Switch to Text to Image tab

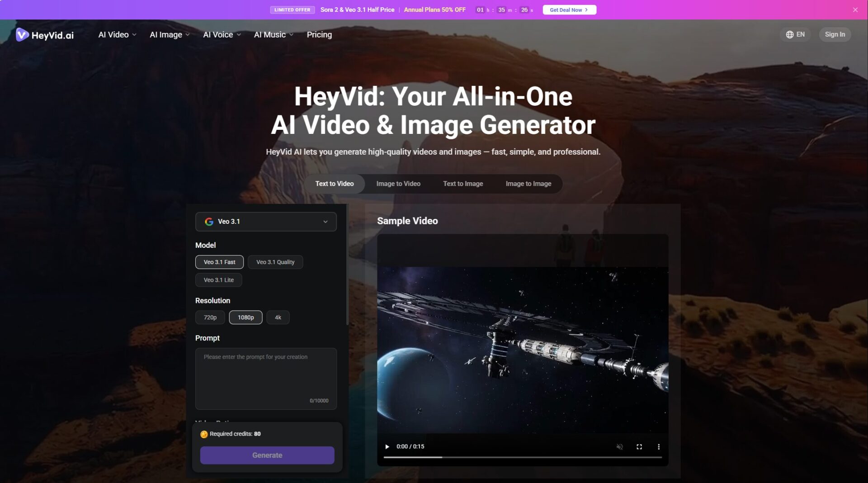462,184
